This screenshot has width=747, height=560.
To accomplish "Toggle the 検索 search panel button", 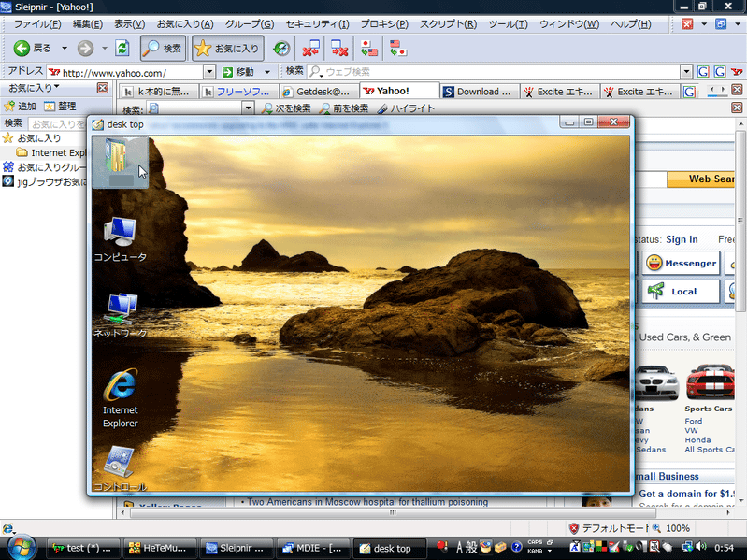I will point(163,48).
